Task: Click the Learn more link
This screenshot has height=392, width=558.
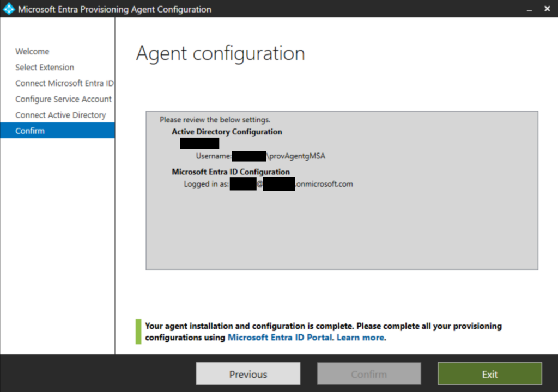Action: click(x=360, y=338)
